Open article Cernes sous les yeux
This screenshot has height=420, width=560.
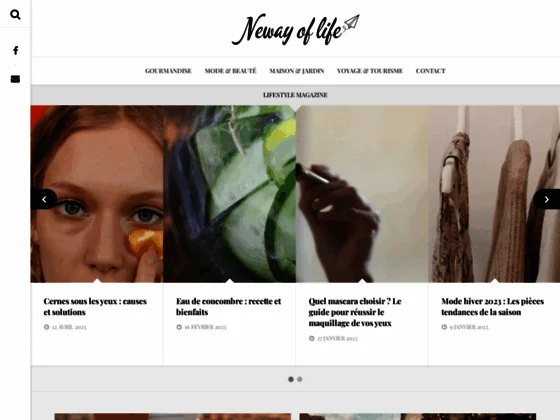coord(95,306)
